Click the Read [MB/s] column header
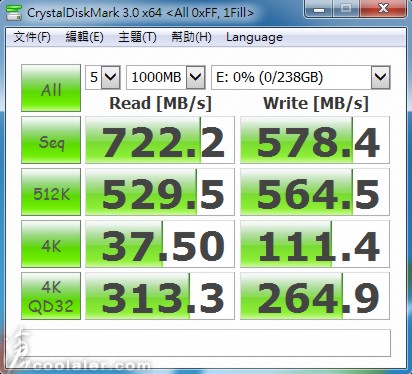412x374 pixels. pos(160,103)
